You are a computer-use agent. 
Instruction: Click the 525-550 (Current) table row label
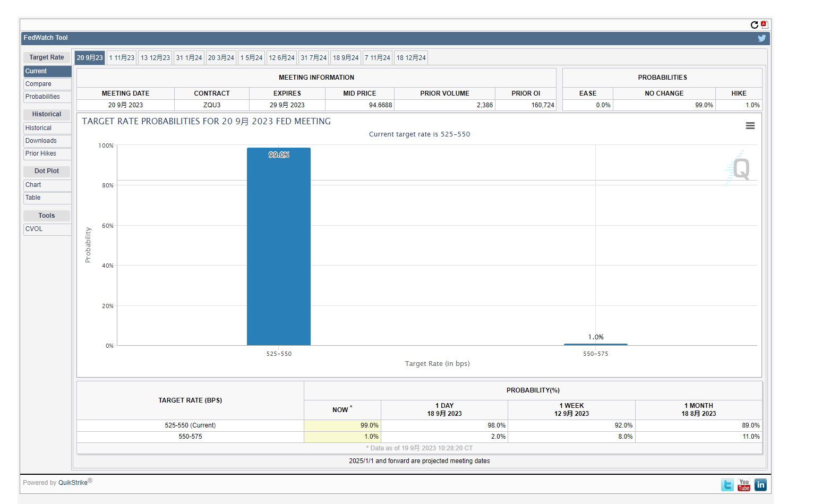coord(190,425)
